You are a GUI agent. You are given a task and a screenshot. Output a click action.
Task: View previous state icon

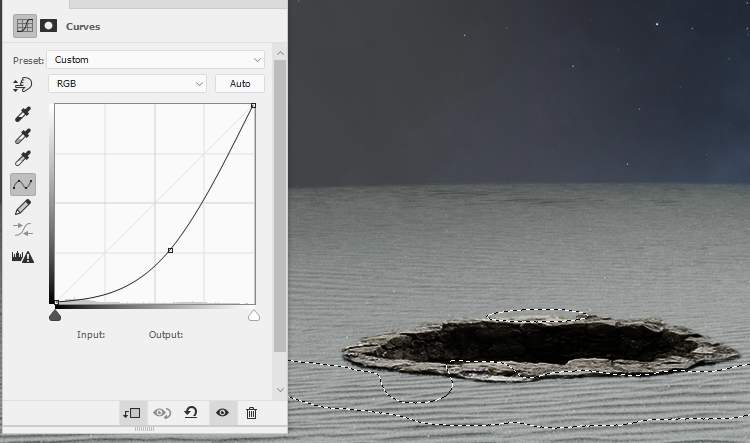click(x=162, y=413)
